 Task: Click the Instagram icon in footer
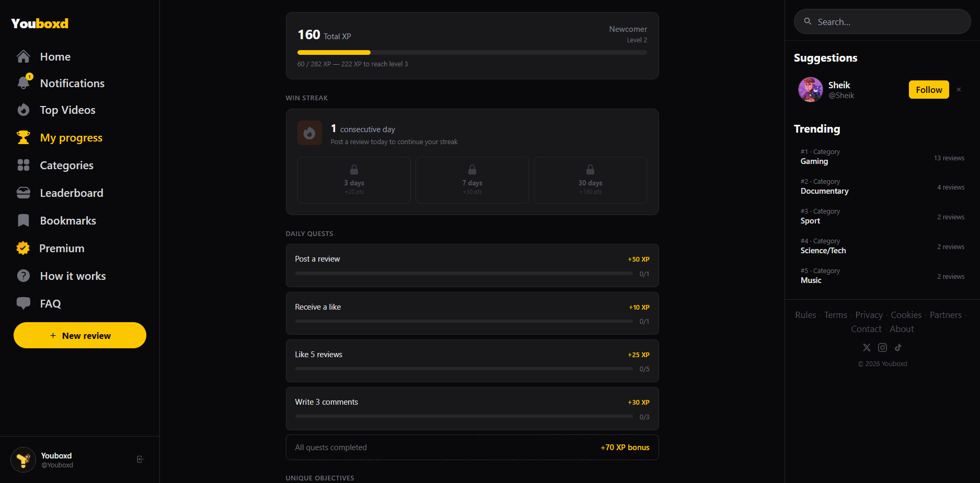[x=882, y=347]
